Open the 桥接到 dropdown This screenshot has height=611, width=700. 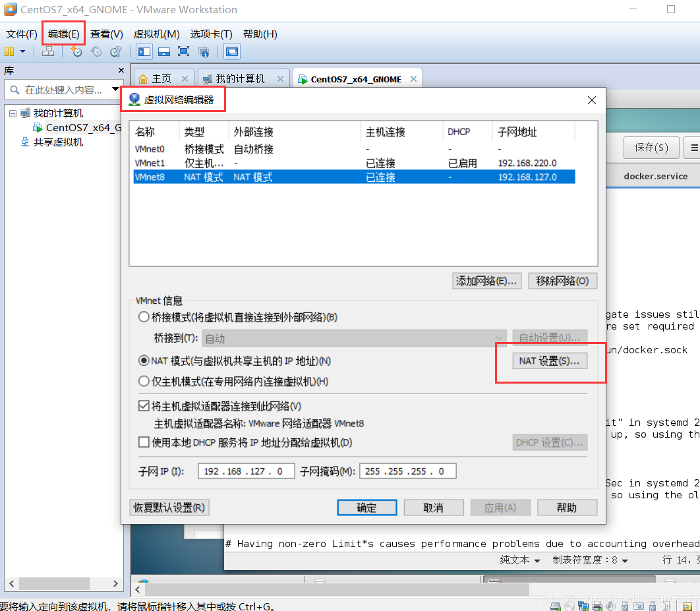pyautogui.click(x=354, y=338)
